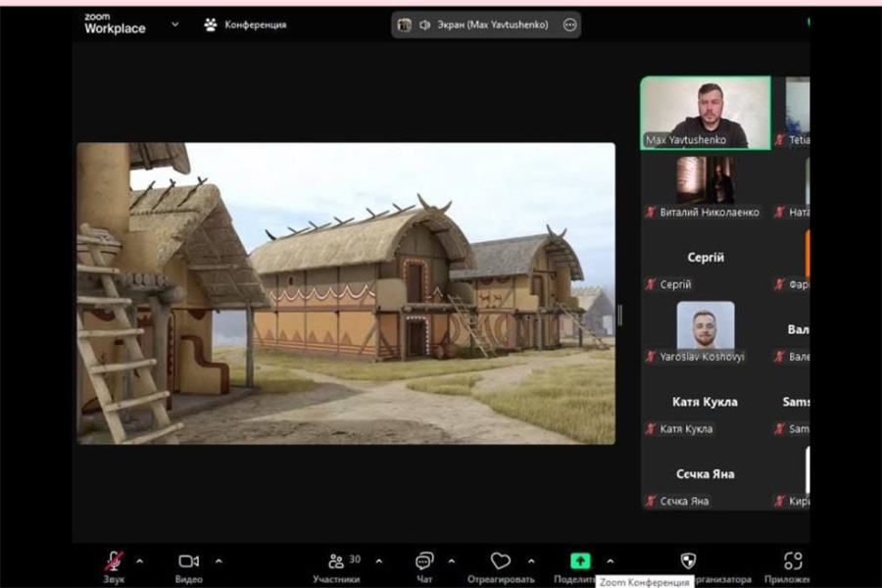The image size is (882, 588).
Task: Click the speaker icon in the share bar
Action: point(424,24)
